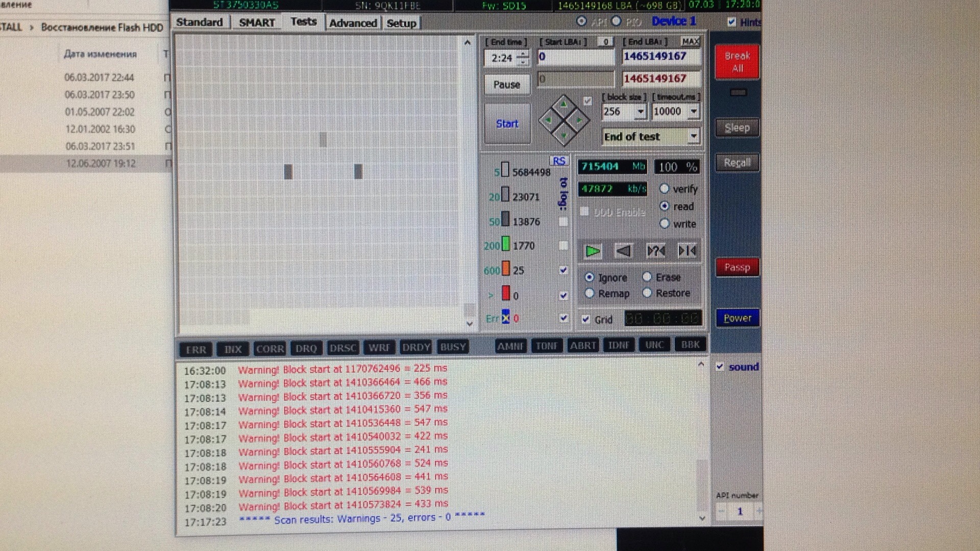Click the up arrow on the diamond pad
Viewport: 980px width, 551px height.
tap(563, 105)
